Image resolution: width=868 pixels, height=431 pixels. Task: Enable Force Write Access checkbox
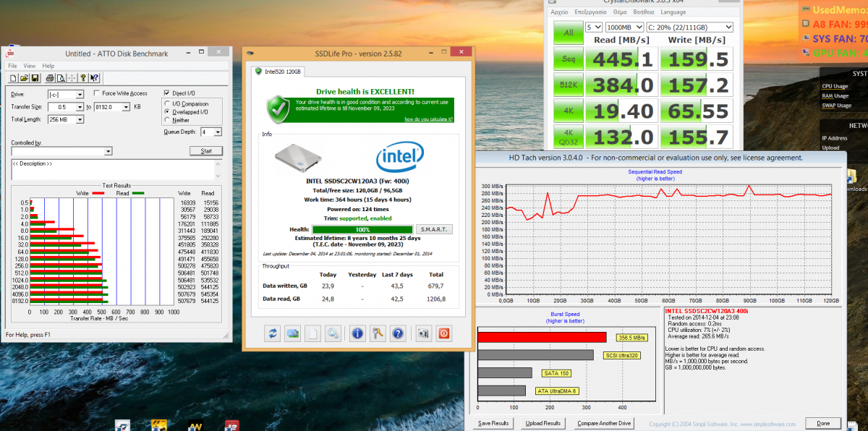tap(96, 93)
